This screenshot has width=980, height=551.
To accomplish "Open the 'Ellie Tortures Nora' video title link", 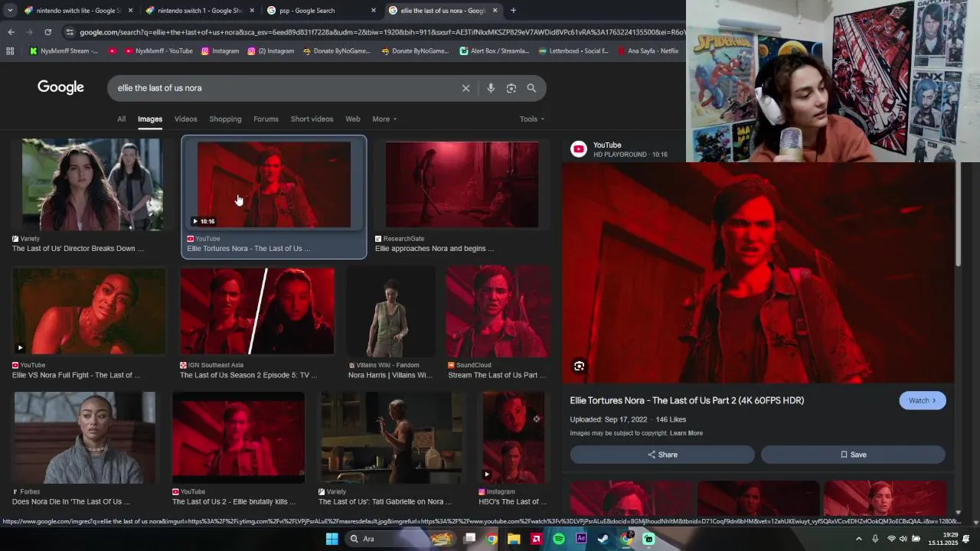I will click(687, 400).
